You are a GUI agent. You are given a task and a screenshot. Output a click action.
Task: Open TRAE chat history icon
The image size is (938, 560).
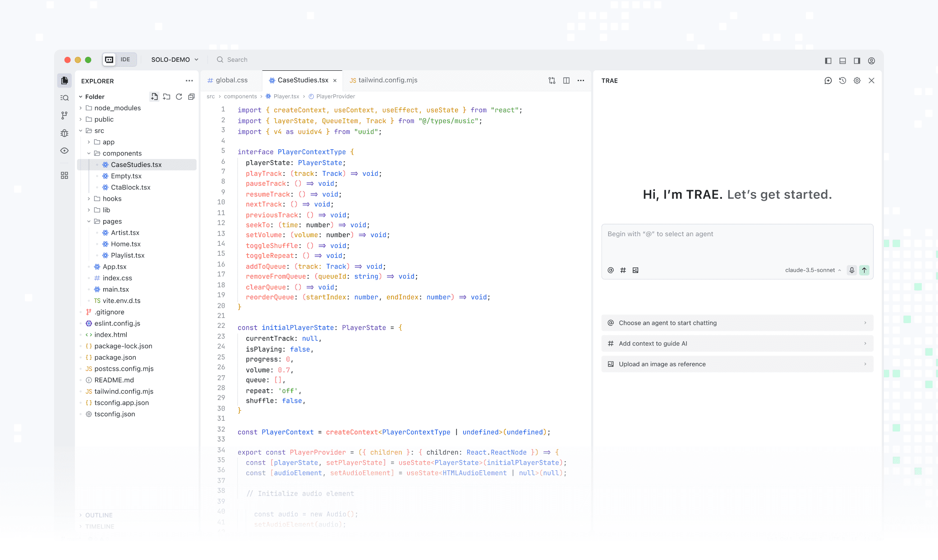click(x=842, y=81)
